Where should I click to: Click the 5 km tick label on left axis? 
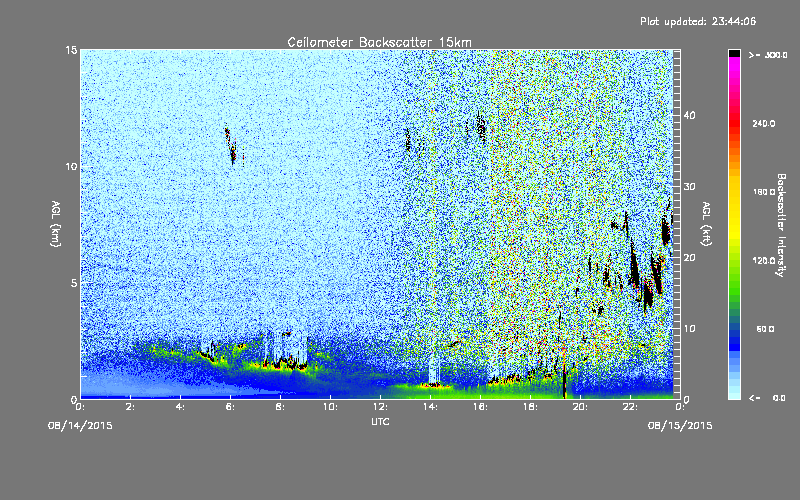[x=74, y=283]
